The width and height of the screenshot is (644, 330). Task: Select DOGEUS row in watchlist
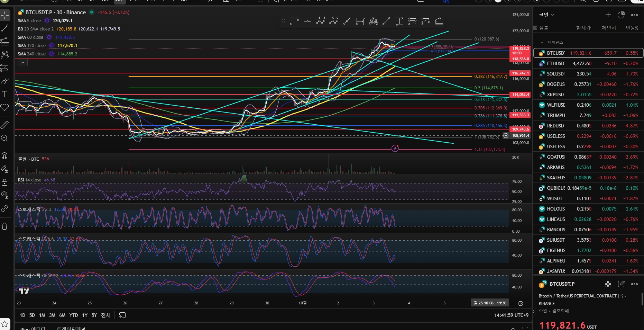pyautogui.click(x=588, y=84)
